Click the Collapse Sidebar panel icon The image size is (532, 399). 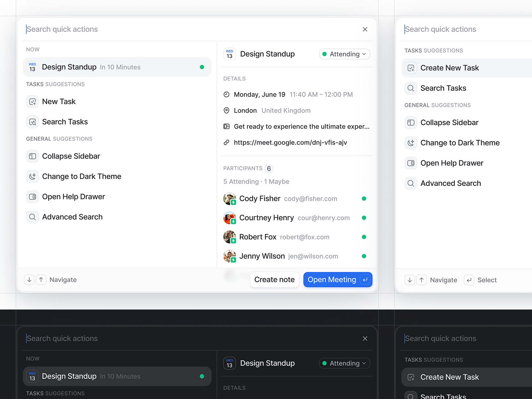point(32,156)
